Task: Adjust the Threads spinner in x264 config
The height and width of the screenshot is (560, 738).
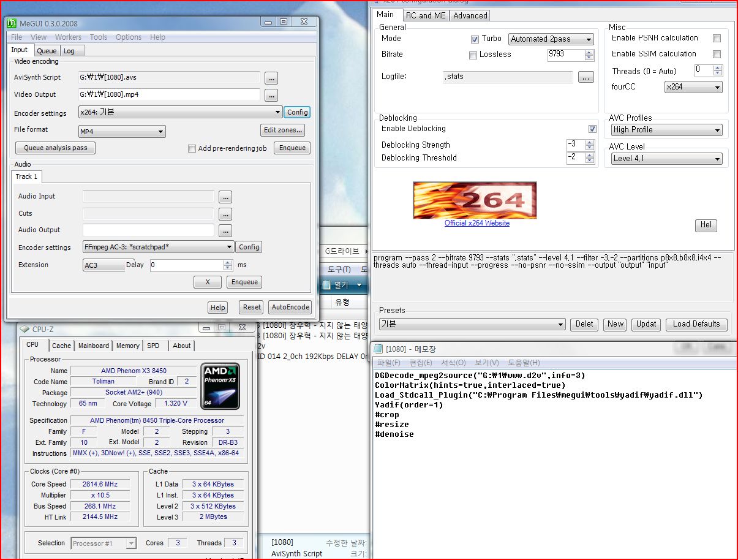Action: pos(718,70)
